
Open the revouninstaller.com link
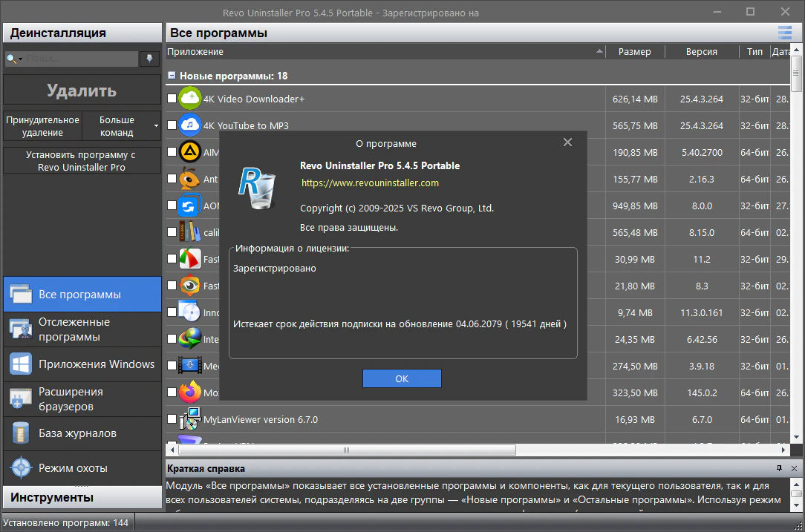370,183
